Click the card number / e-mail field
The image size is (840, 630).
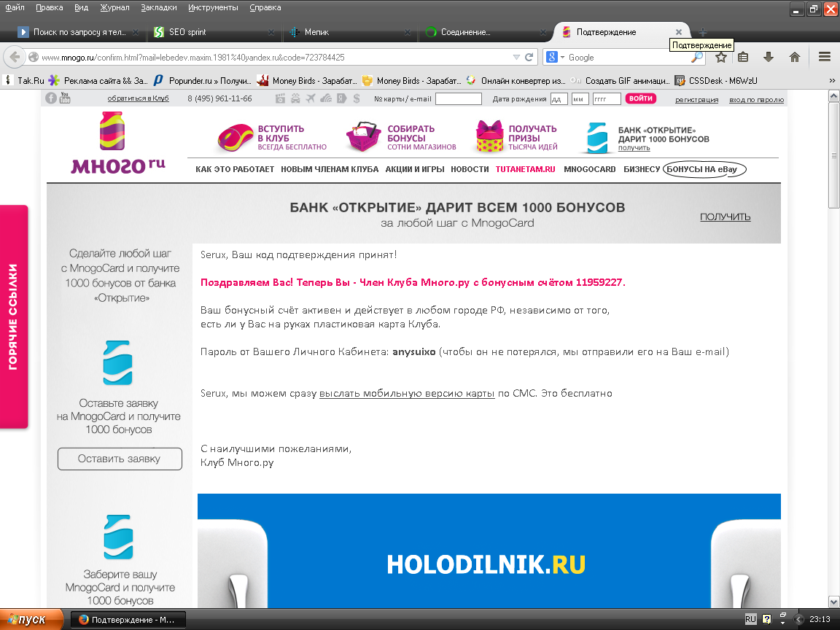459,98
